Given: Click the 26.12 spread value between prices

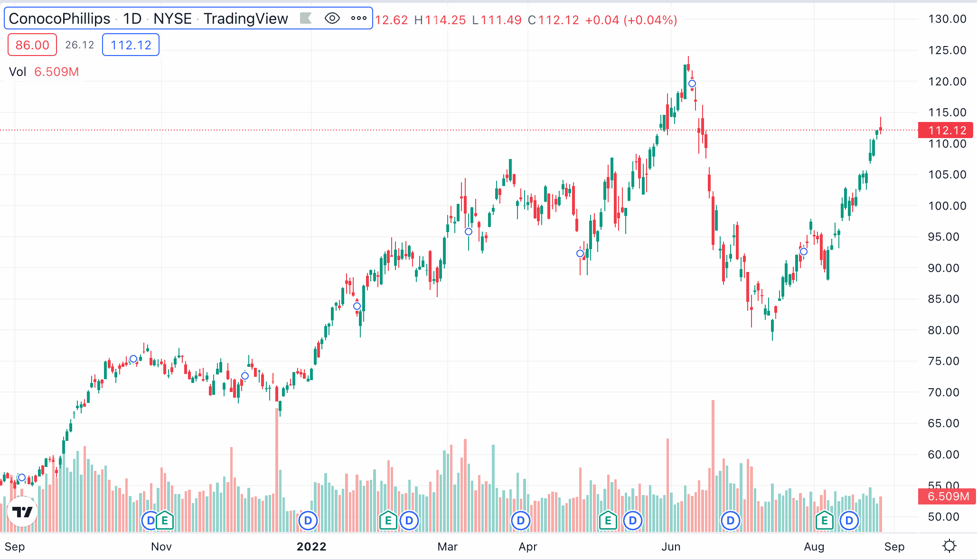Looking at the screenshot, I should (x=80, y=45).
